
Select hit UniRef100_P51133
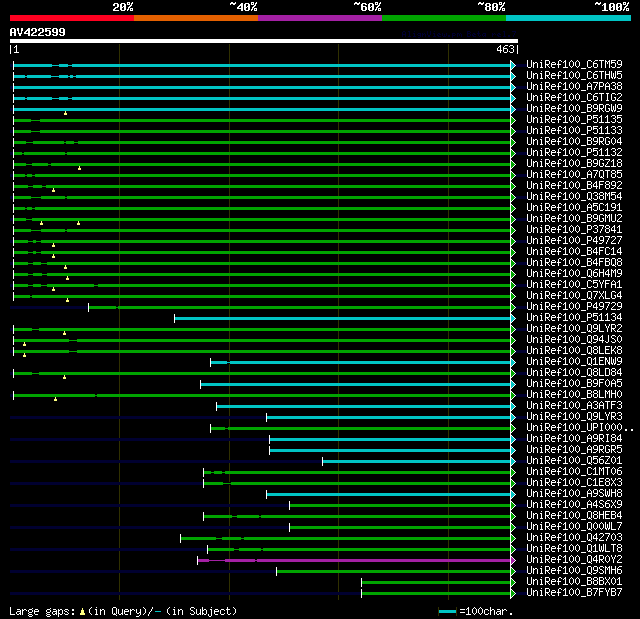tap(574, 131)
